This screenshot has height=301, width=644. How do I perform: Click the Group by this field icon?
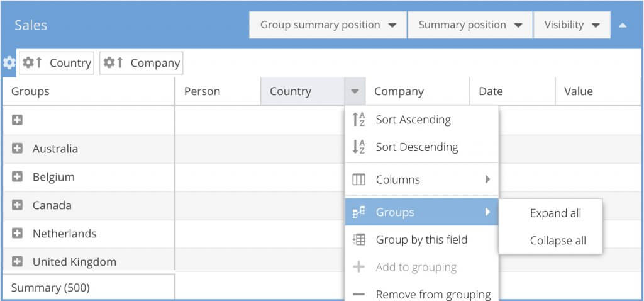tap(358, 239)
